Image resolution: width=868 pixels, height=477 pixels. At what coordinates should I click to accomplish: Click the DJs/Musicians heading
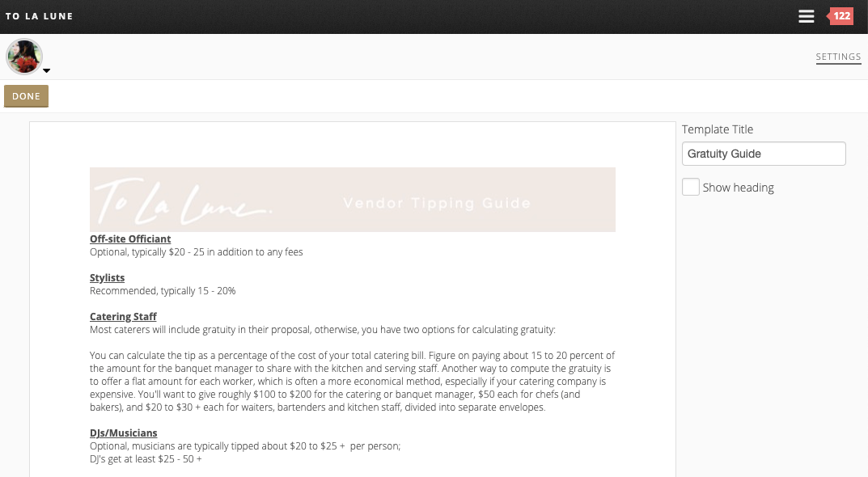[x=123, y=433]
